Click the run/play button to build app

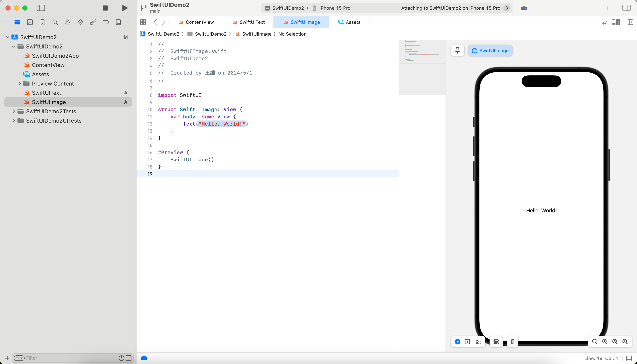(x=124, y=8)
